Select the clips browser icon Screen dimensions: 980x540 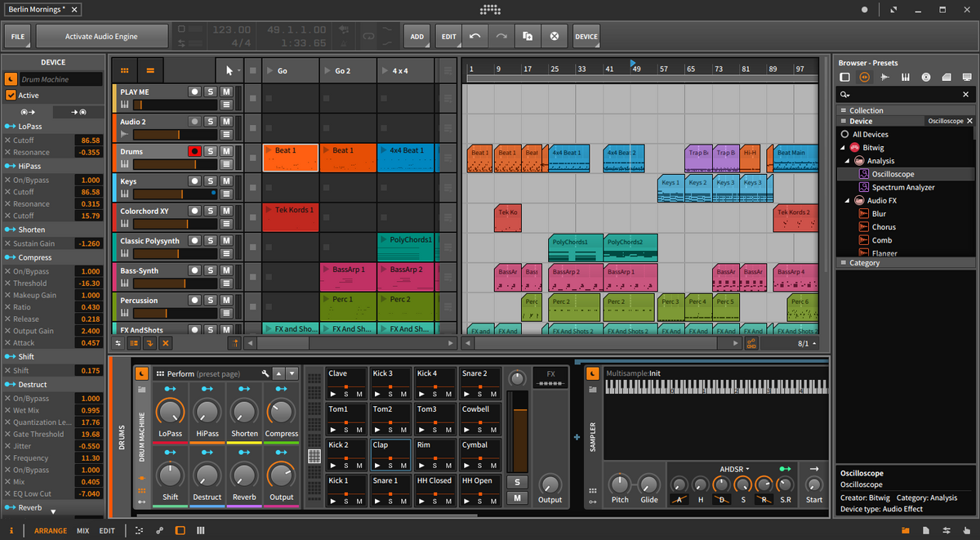[x=947, y=78]
